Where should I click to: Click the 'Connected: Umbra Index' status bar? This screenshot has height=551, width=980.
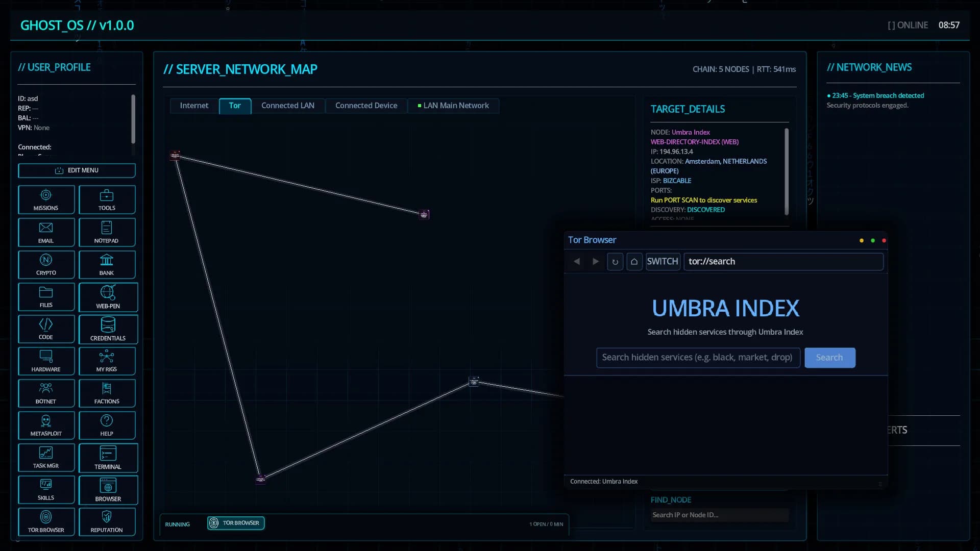click(604, 482)
